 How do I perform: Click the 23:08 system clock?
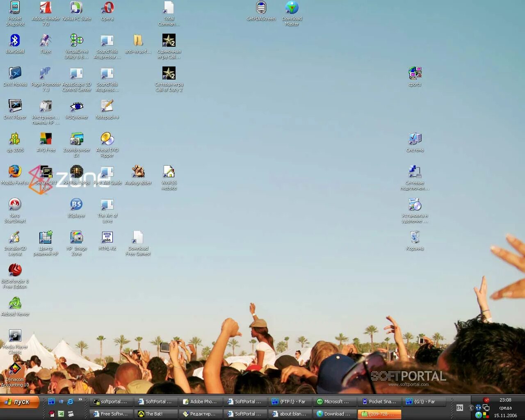click(505, 400)
